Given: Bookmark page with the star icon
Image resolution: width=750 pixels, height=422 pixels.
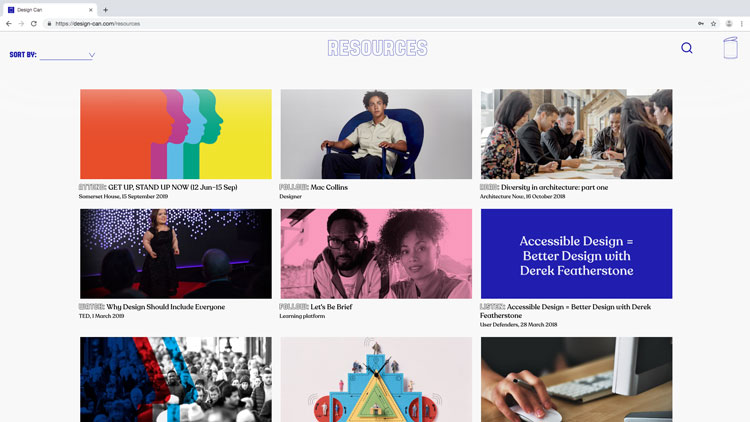Looking at the screenshot, I should pyautogui.click(x=713, y=23).
